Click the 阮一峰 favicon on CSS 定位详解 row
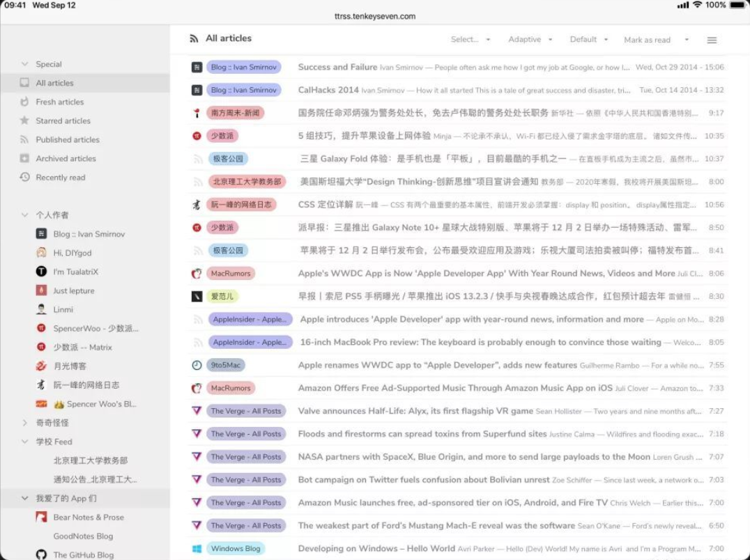Image resolution: width=750 pixels, height=560 pixels. [x=197, y=205]
